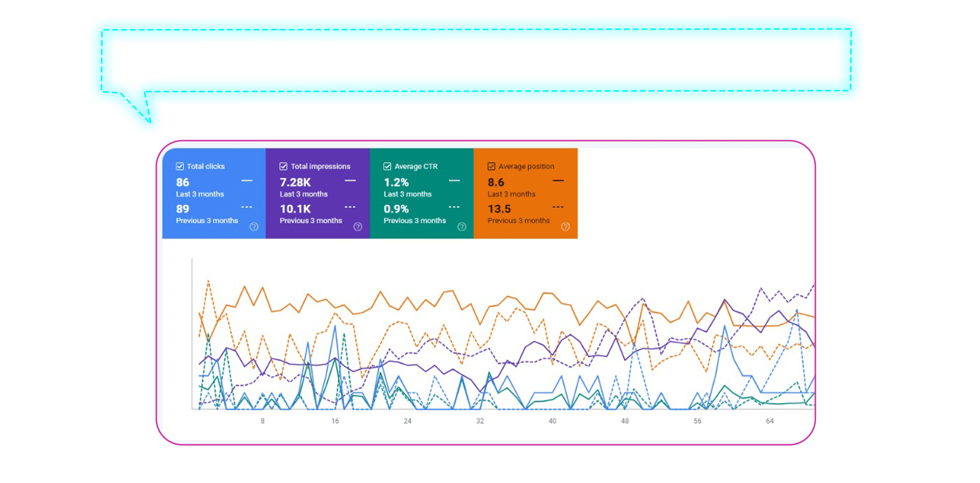Image resolution: width=980 pixels, height=483 pixels.
Task: Open help icon on Total clicks card
Action: click(254, 226)
